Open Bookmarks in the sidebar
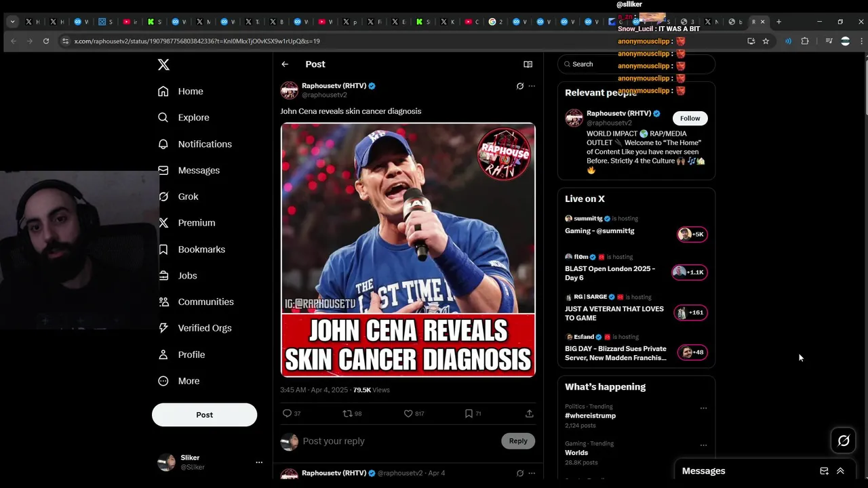The height and width of the screenshot is (488, 868). [x=191, y=249]
